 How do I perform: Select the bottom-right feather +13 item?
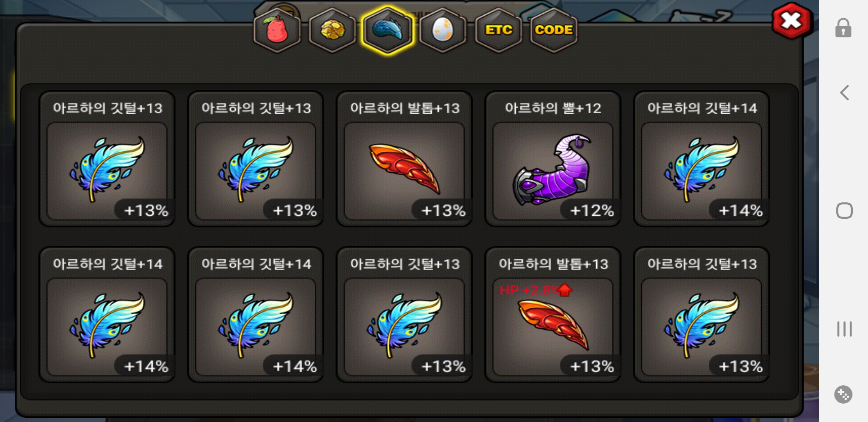(x=701, y=315)
